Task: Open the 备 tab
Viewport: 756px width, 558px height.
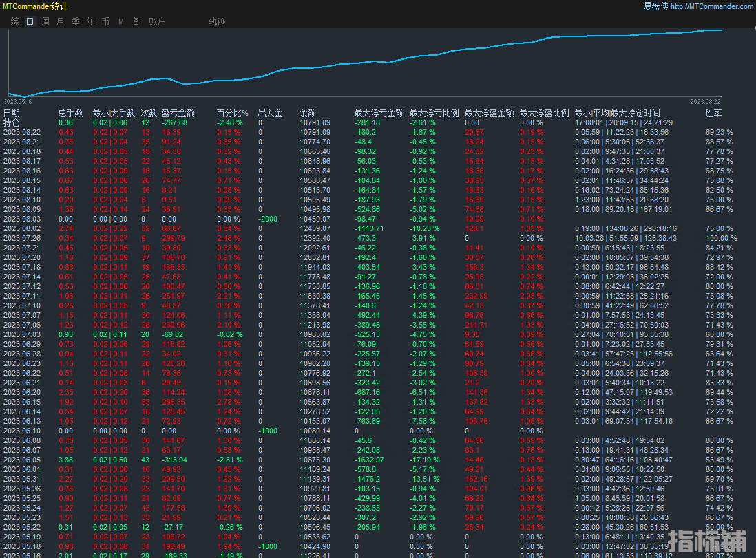Action: click(136, 21)
